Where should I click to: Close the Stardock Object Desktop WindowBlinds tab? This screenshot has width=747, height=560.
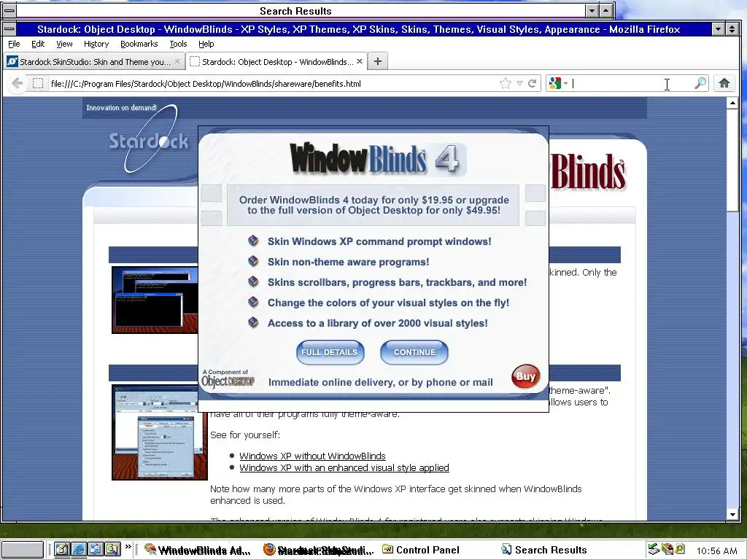tap(360, 61)
